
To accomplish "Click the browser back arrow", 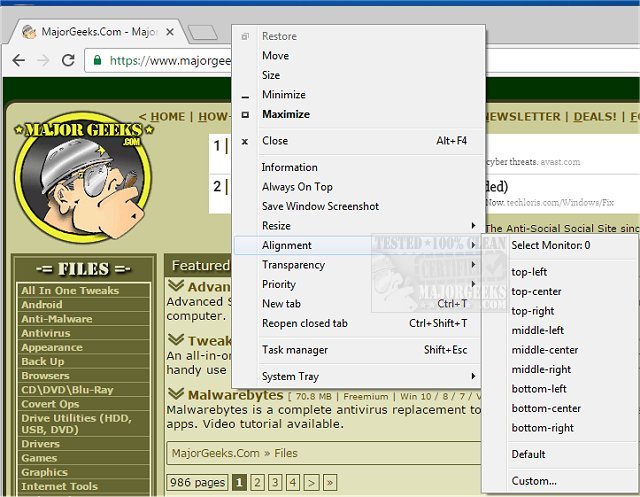I will (x=19, y=60).
